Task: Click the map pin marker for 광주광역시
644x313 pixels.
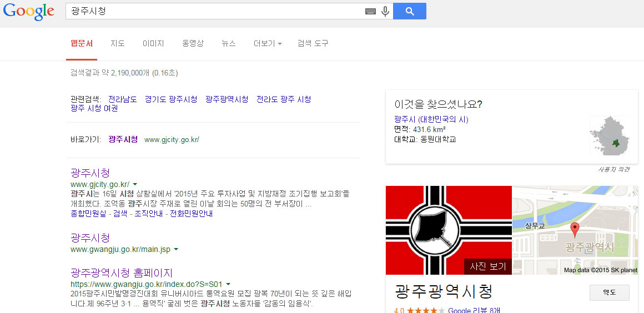Action: click(x=575, y=229)
